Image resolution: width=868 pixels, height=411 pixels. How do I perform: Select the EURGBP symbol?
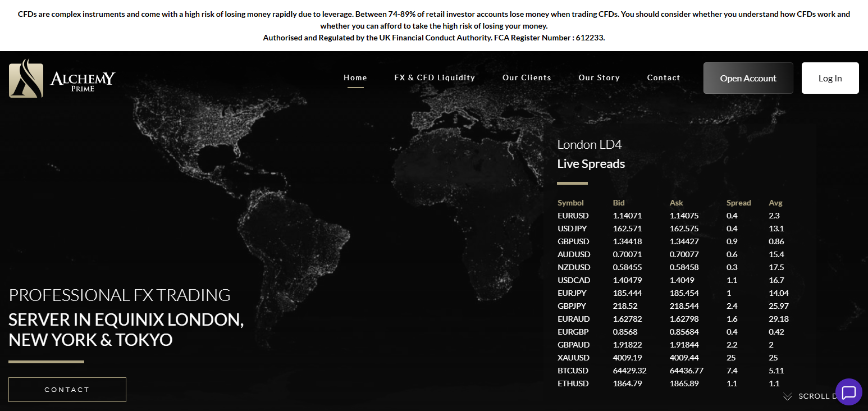573,332
